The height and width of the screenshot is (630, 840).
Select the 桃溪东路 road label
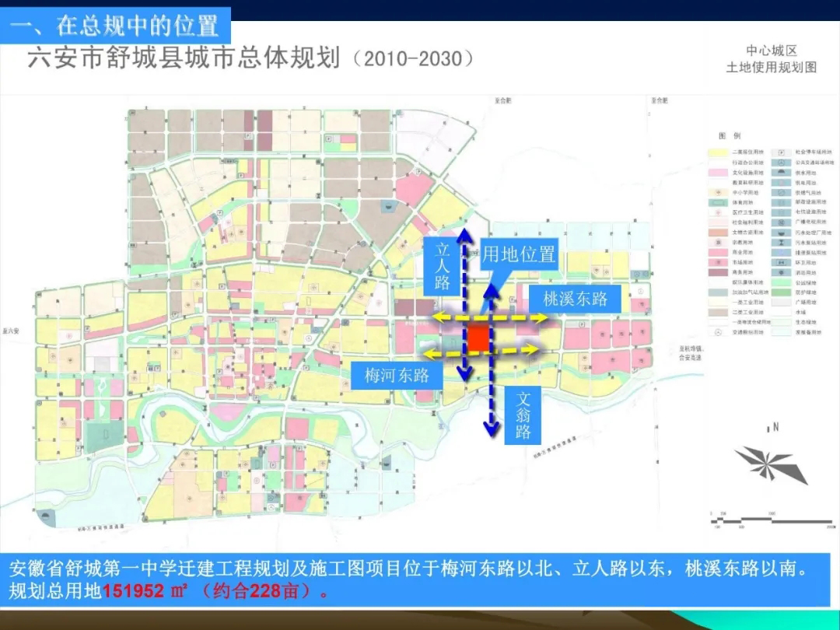[x=575, y=298]
